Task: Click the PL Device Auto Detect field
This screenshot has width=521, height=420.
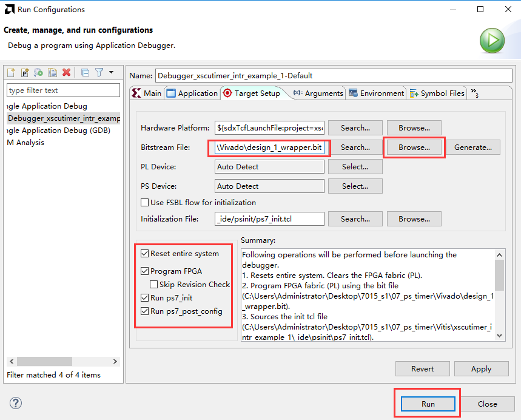Action: tap(269, 166)
